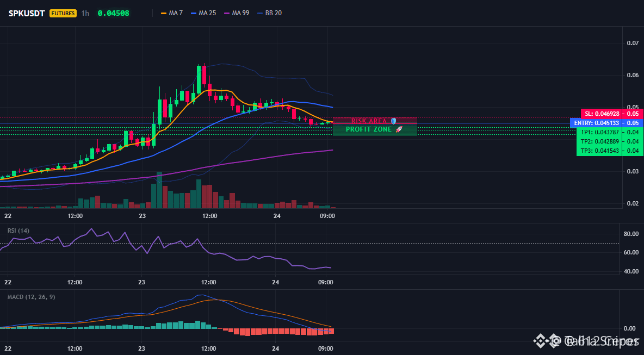
Task: Click the yellow FUTURES badge
Action: [x=63, y=13]
